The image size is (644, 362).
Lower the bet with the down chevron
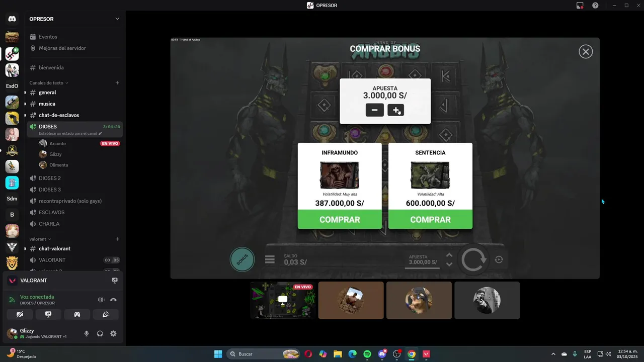click(449, 264)
